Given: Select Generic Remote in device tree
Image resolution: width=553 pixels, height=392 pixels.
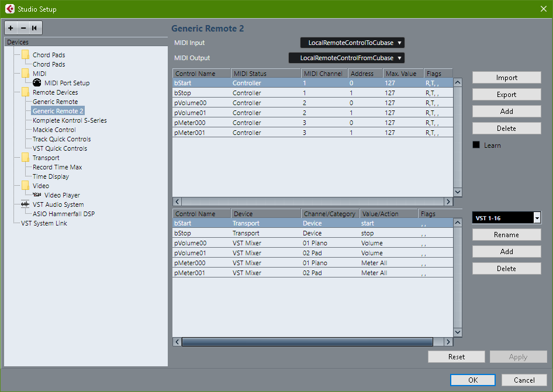Looking at the screenshot, I should 56,102.
